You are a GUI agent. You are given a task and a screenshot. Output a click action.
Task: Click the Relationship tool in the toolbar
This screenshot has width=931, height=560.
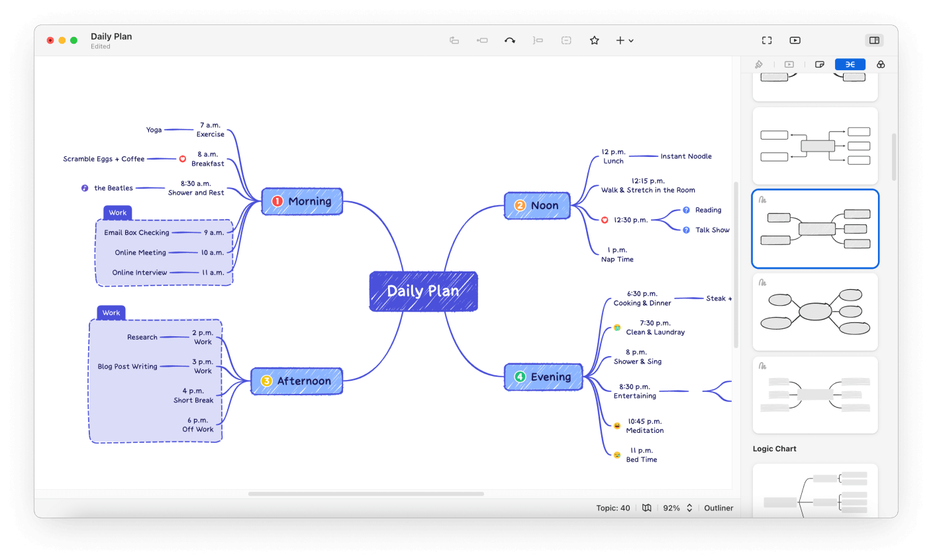[510, 40]
